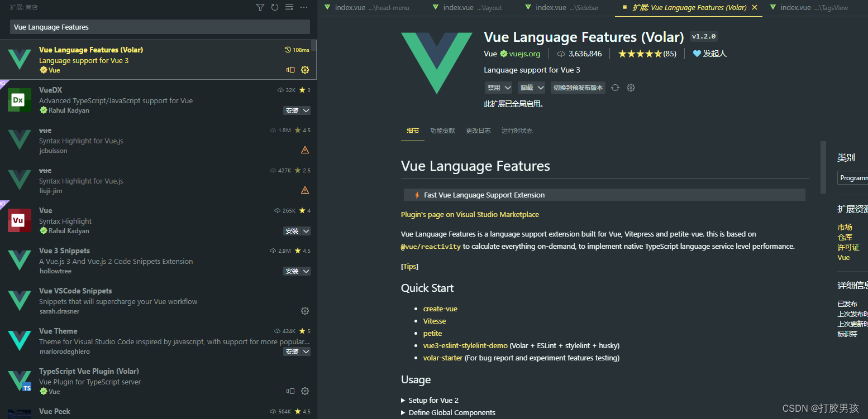Screen dimensions: 868x419
Task: Click the large Volar logo in details
Action: (437, 63)
